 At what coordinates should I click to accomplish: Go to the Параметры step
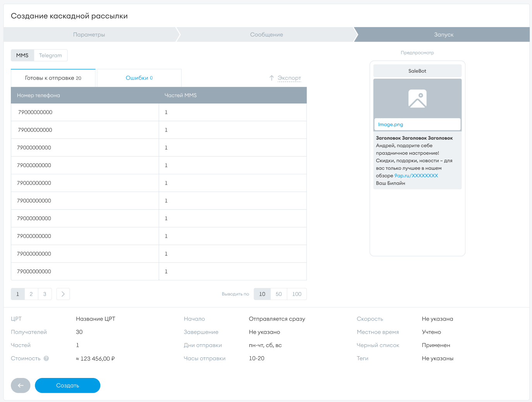click(89, 35)
